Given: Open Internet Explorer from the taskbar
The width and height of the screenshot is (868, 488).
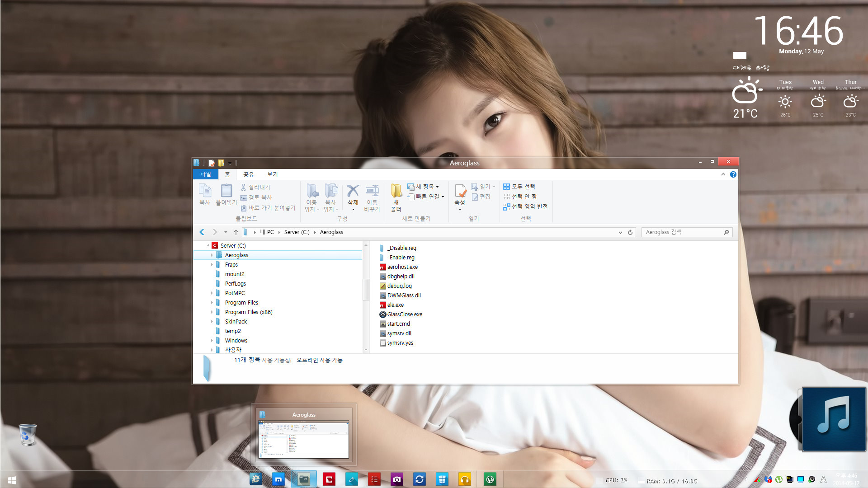Looking at the screenshot, I should click(256, 479).
